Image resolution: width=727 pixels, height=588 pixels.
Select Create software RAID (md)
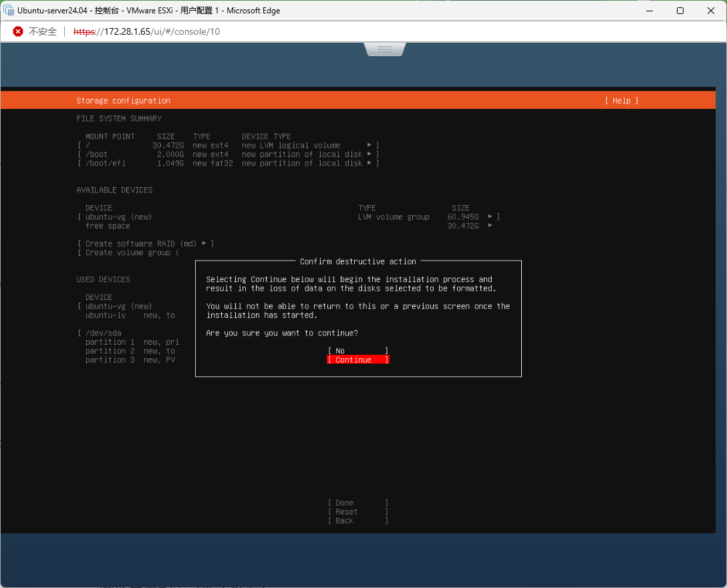point(145,244)
